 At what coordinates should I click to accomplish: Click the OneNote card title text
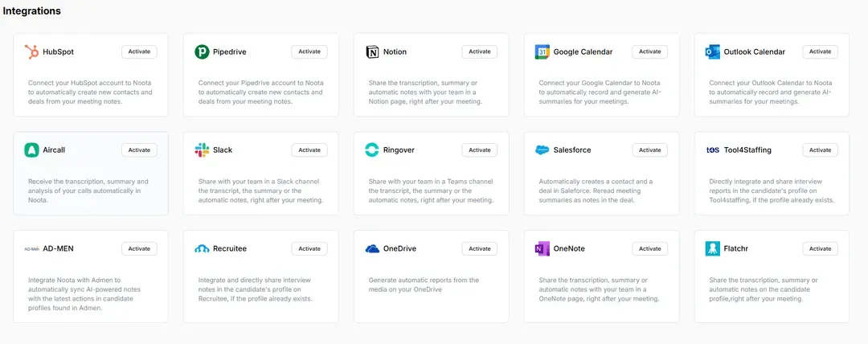tap(569, 248)
